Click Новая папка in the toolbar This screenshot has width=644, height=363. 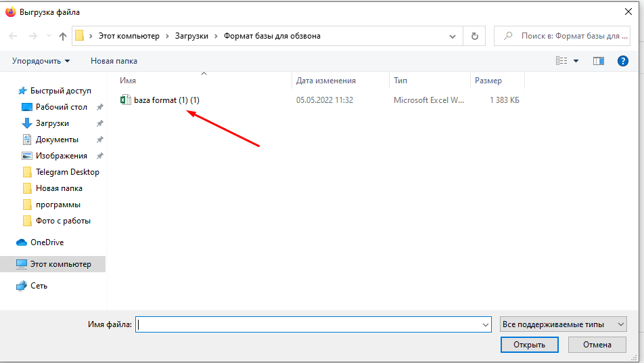[x=114, y=61]
